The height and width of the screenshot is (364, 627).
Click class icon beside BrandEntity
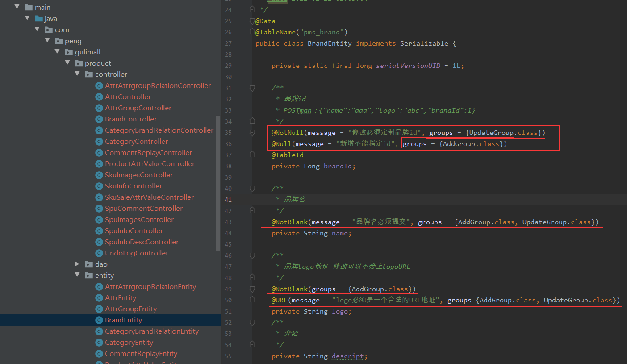coord(99,320)
